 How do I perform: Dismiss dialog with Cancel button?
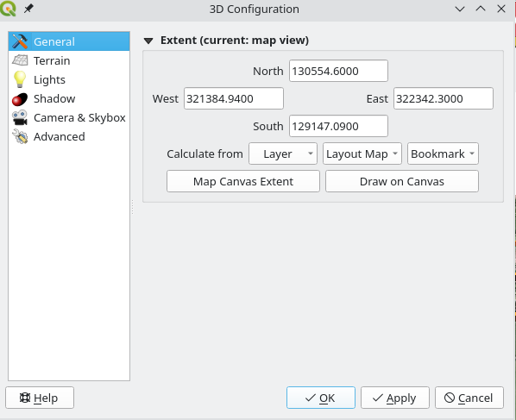(469, 398)
